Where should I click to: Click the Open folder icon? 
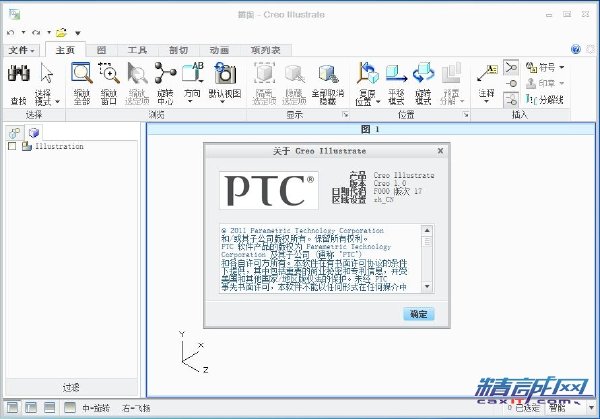pos(61,33)
